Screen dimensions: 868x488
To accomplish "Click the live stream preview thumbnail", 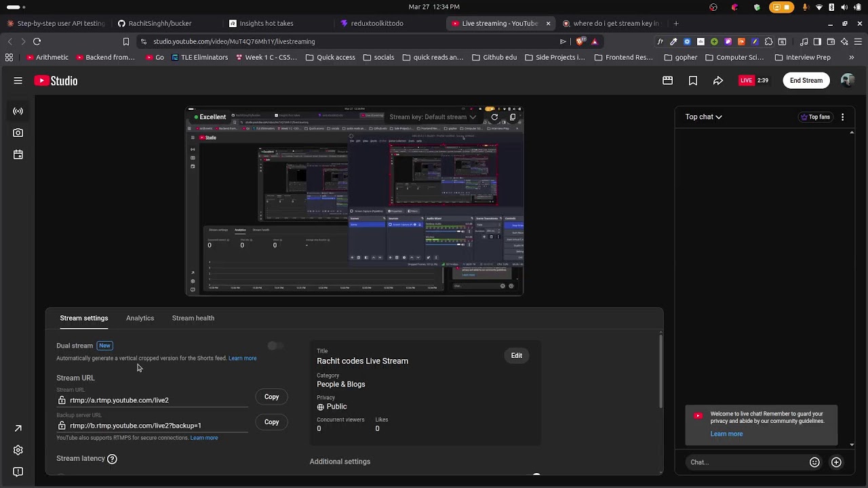I will coord(355,201).
